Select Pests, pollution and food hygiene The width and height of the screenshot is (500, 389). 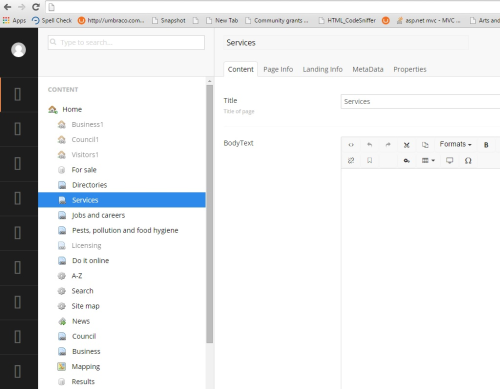tap(125, 230)
